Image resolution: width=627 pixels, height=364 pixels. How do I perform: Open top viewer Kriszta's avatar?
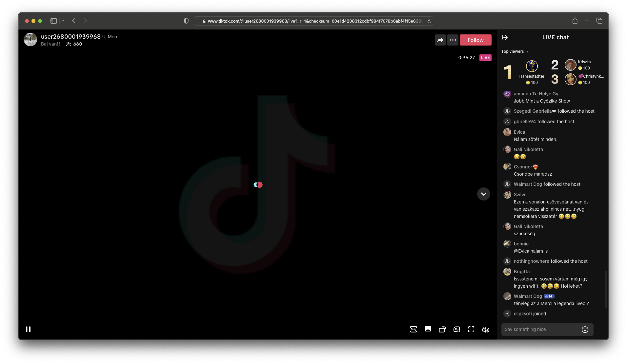click(571, 65)
